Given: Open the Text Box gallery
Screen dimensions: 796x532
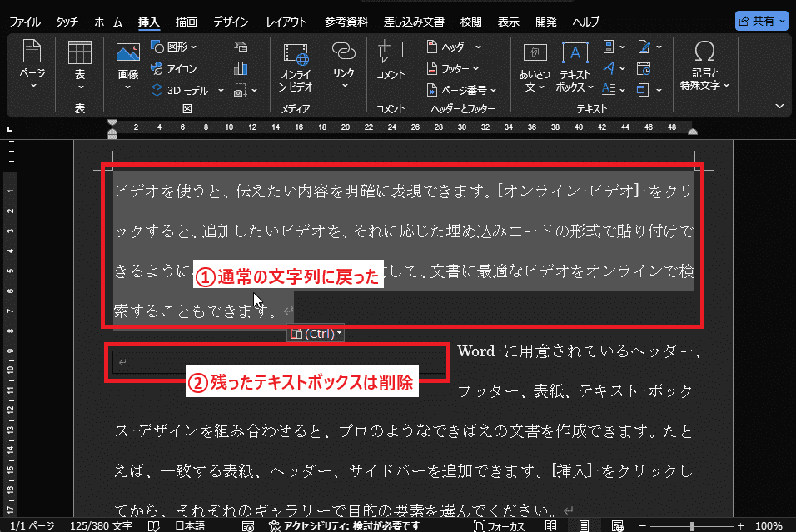Looking at the screenshot, I should coord(575,67).
